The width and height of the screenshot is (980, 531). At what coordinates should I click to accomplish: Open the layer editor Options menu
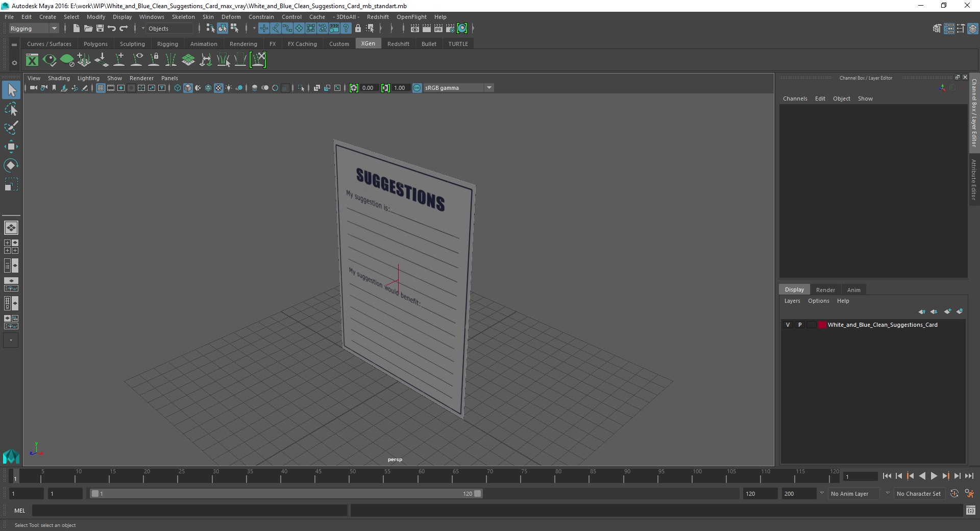(818, 301)
